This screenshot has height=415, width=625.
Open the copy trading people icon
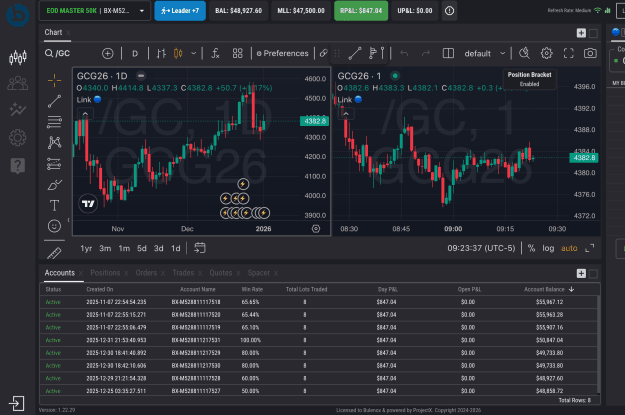point(18,83)
